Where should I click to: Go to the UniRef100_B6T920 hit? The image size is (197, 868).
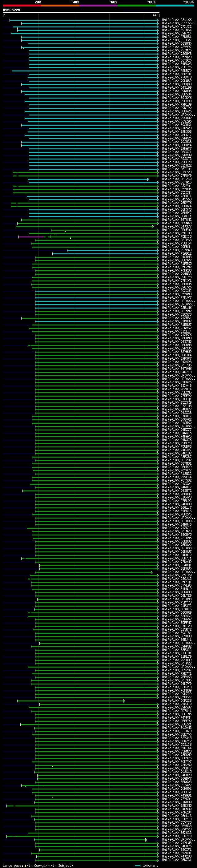176,61
